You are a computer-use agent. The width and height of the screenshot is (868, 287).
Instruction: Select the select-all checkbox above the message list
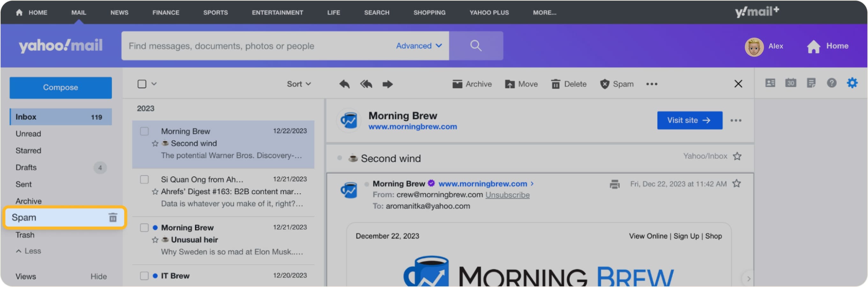pyautogui.click(x=142, y=84)
